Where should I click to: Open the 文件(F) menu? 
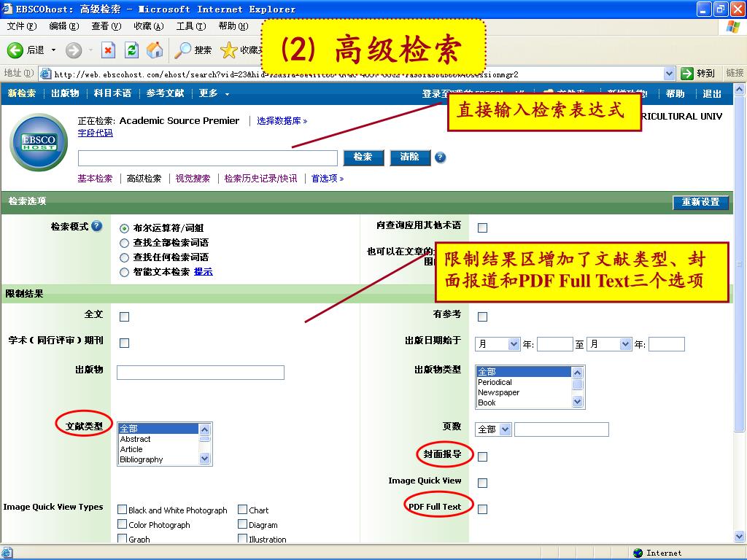coord(21,26)
